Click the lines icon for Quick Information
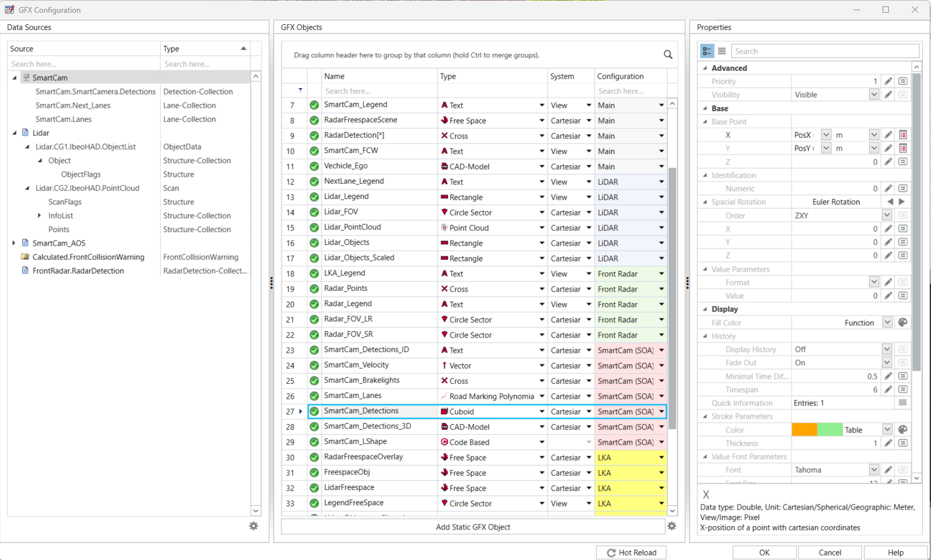Screen dimensions: 931x560 [x=903, y=402]
